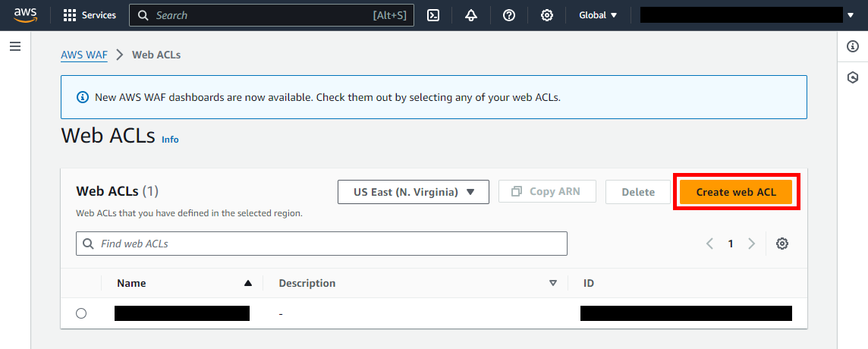Click the AWS logo home icon

click(25, 15)
